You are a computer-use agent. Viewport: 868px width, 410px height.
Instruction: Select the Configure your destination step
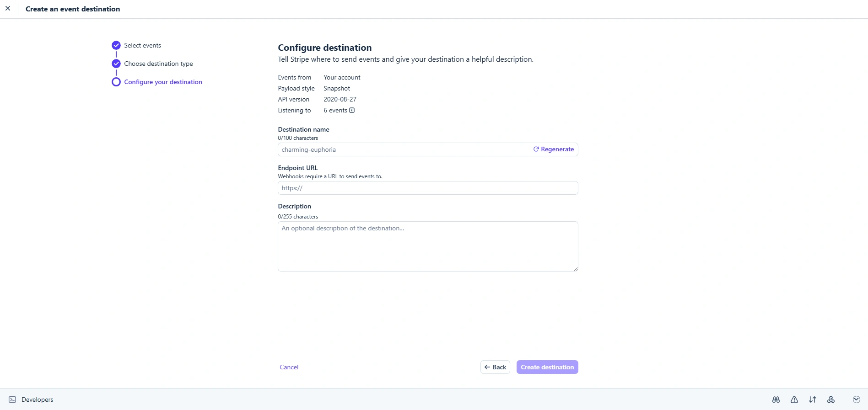pos(163,82)
